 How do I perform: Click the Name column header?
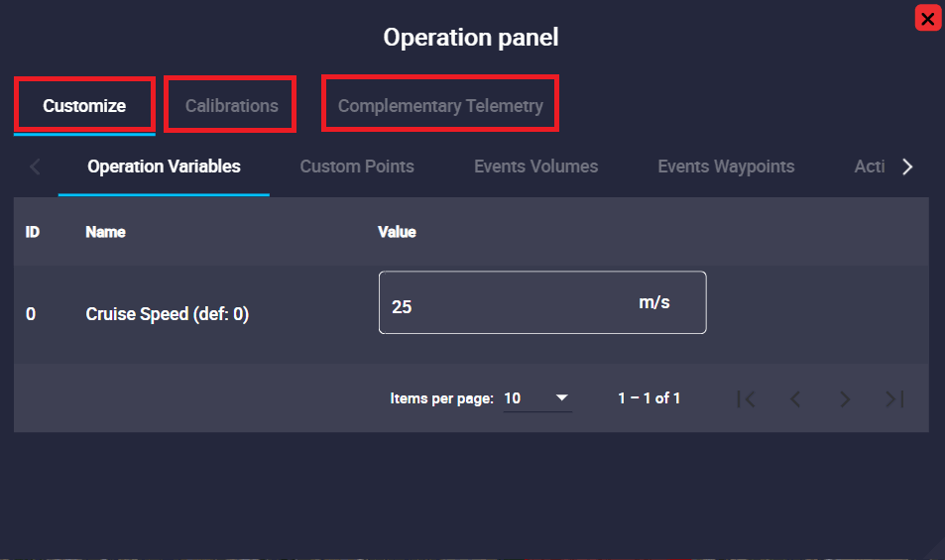(105, 232)
